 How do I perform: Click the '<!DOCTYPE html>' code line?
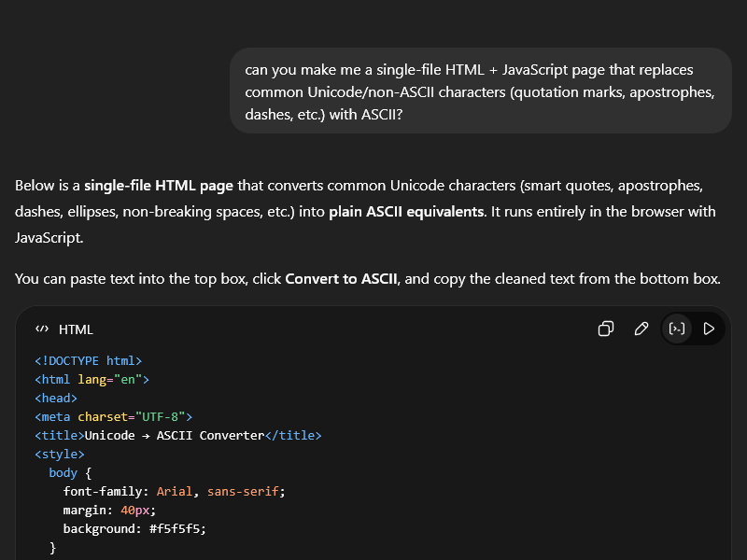point(88,361)
